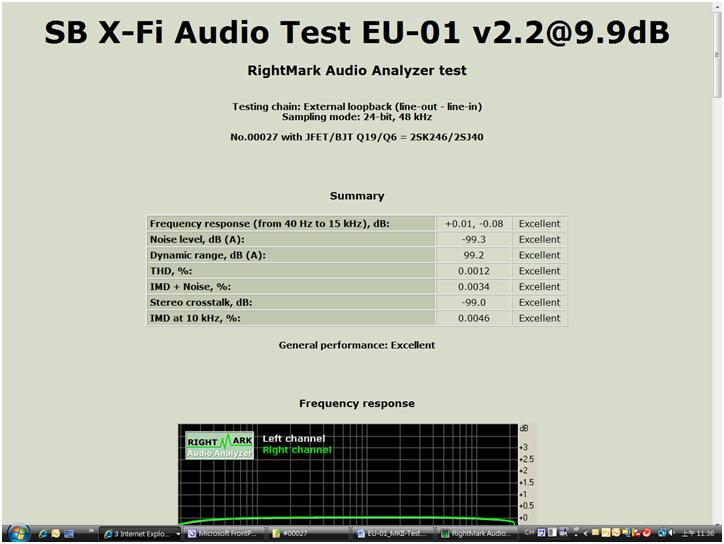Click 'Excellent' rating in Noise level row

[x=539, y=239]
